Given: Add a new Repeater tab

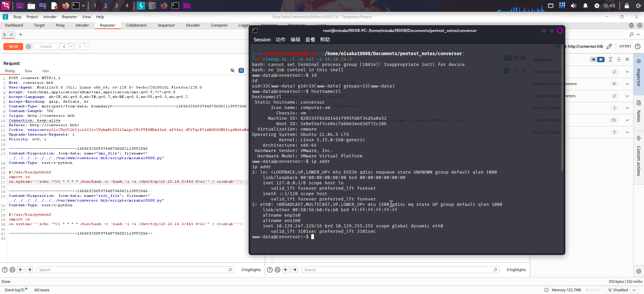Looking at the screenshot, I should 21,35.
